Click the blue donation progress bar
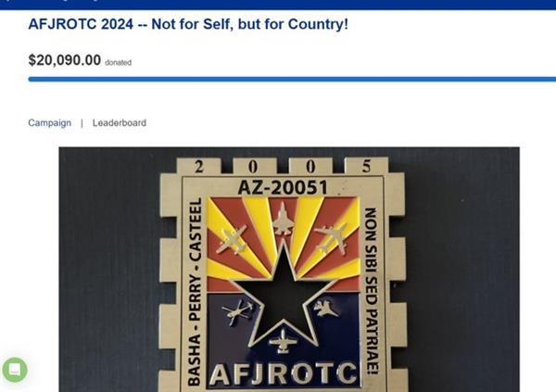556x392 pixels. [292, 79]
